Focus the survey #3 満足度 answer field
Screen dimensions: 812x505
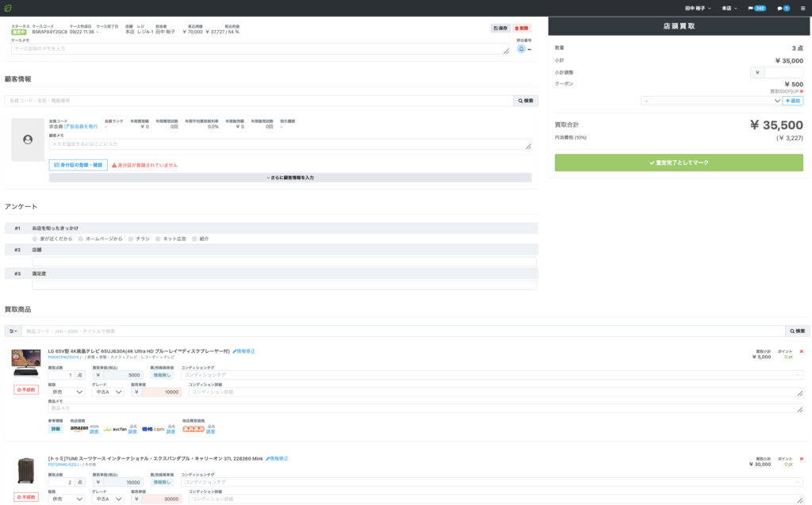285,285
